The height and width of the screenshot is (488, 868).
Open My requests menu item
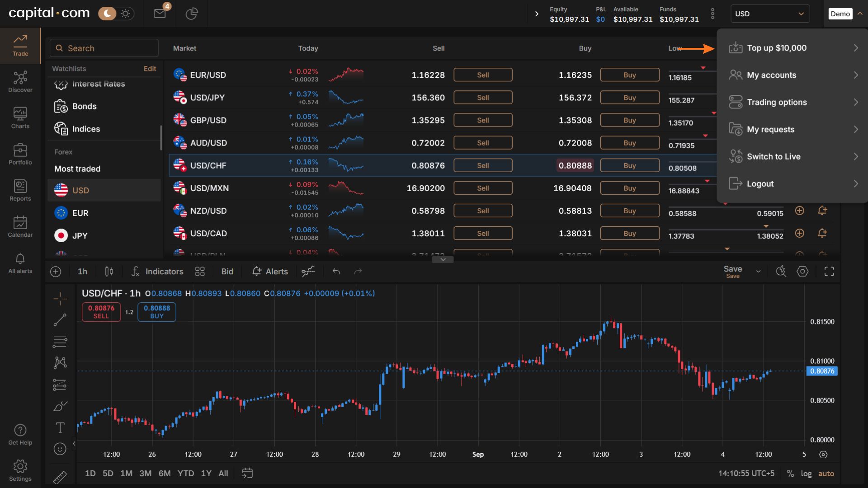point(793,129)
